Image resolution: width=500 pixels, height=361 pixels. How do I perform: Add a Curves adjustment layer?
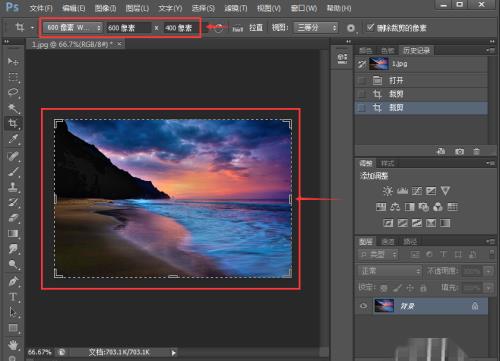coord(417,191)
